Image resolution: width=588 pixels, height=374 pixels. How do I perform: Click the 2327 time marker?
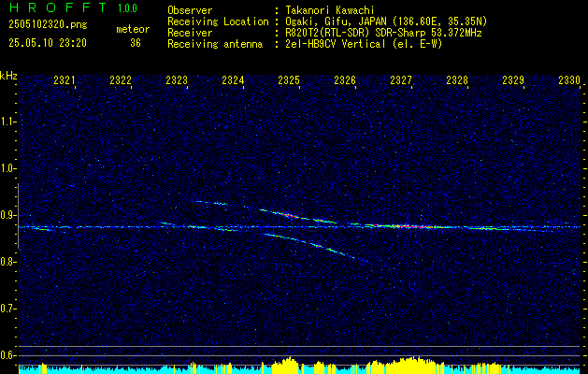(401, 80)
